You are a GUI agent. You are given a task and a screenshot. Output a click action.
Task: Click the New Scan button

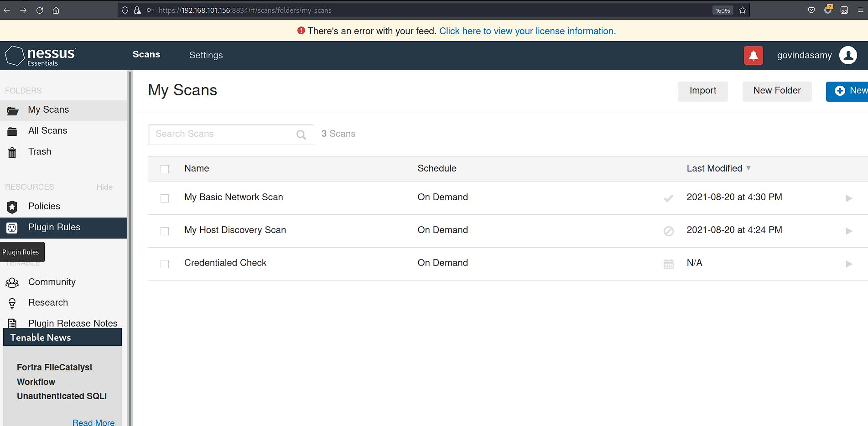847,91
